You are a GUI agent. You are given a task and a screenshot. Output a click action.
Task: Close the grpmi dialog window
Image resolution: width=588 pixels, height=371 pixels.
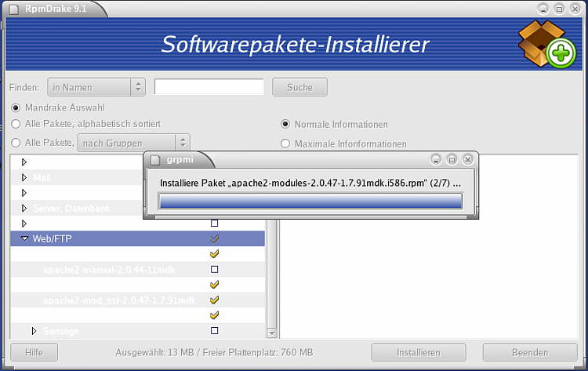pyautogui.click(x=467, y=160)
